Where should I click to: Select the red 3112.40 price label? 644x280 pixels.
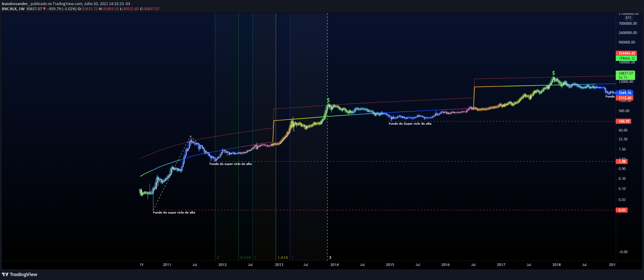point(624,98)
